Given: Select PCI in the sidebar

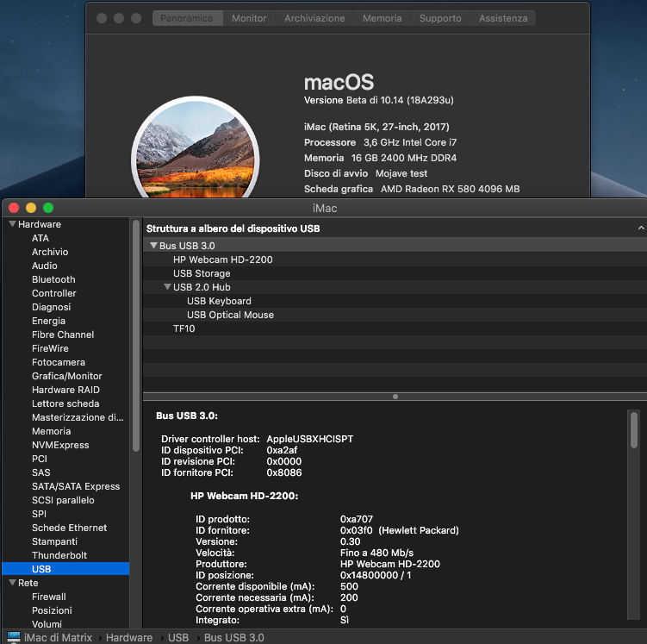Looking at the screenshot, I should 40,459.
